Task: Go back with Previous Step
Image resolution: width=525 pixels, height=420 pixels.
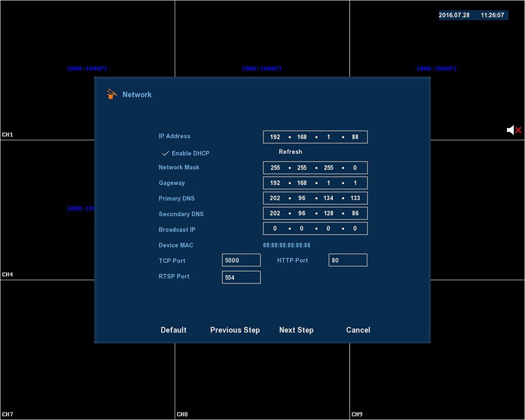Action: 235,330
